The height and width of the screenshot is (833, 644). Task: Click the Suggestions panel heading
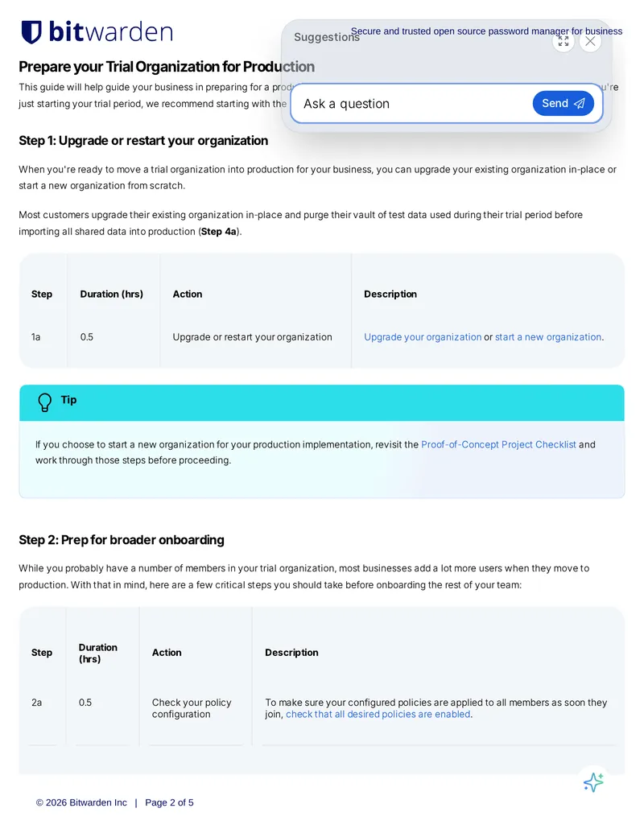[326, 37]
